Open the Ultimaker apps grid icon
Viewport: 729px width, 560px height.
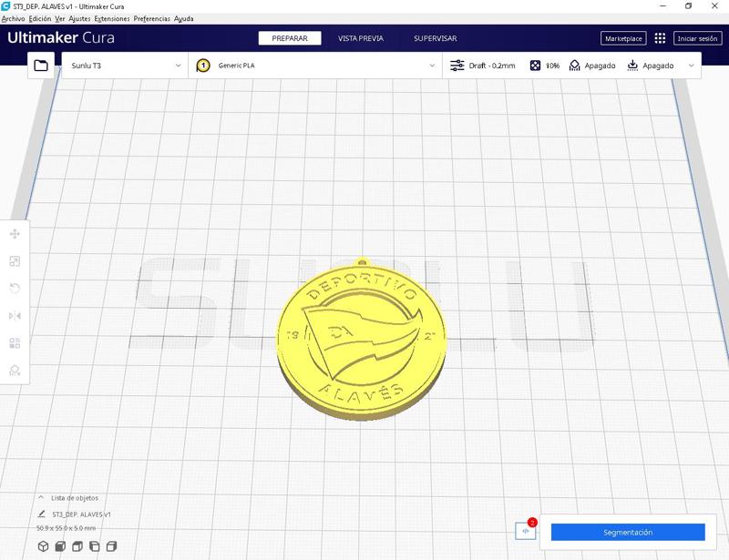coord(660,38)
